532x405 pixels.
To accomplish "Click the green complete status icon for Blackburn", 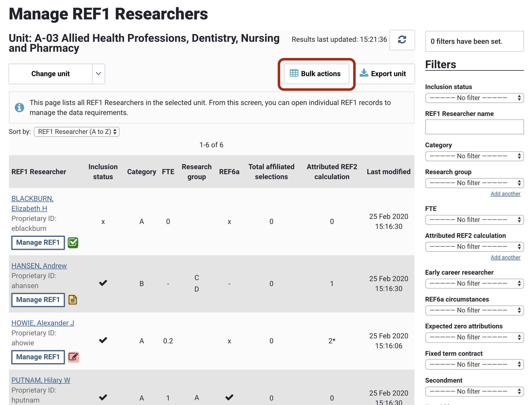I will point(73,243).
